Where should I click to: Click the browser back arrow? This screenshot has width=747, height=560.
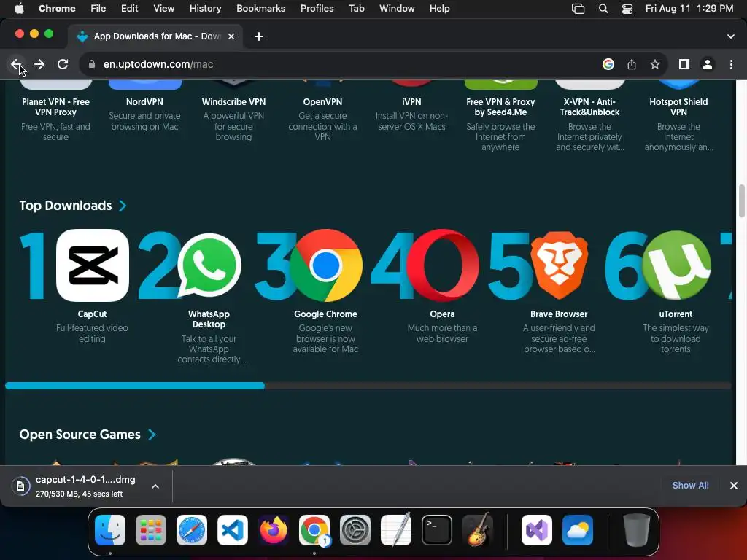(x=16, y=64)
